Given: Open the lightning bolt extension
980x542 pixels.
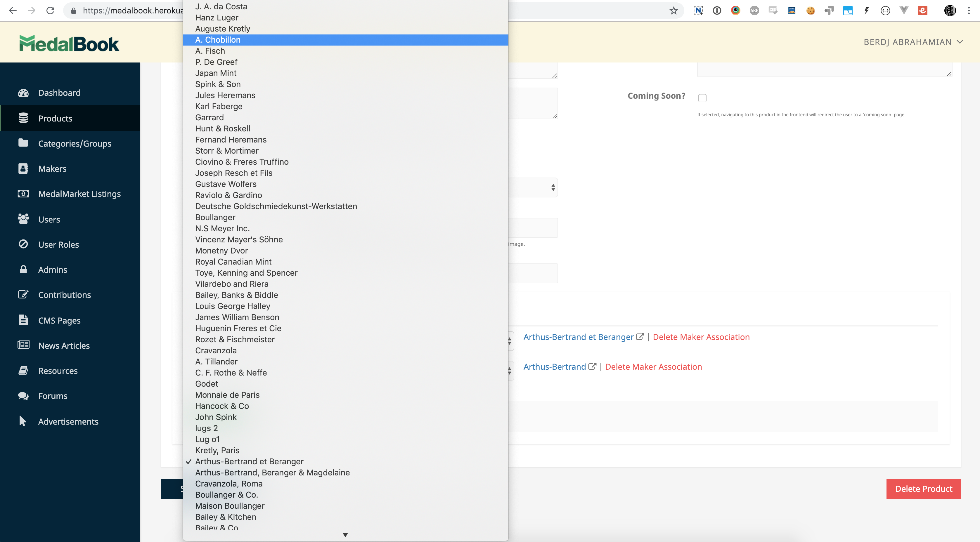Looking at the screenshot, I should point(867,11).
